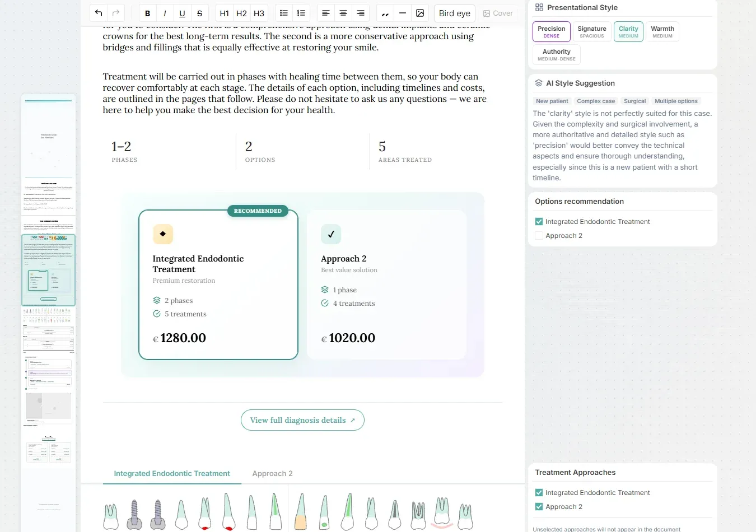Uncheck Integrated Endodontic Treatment under Treatment Approaches

539,493
